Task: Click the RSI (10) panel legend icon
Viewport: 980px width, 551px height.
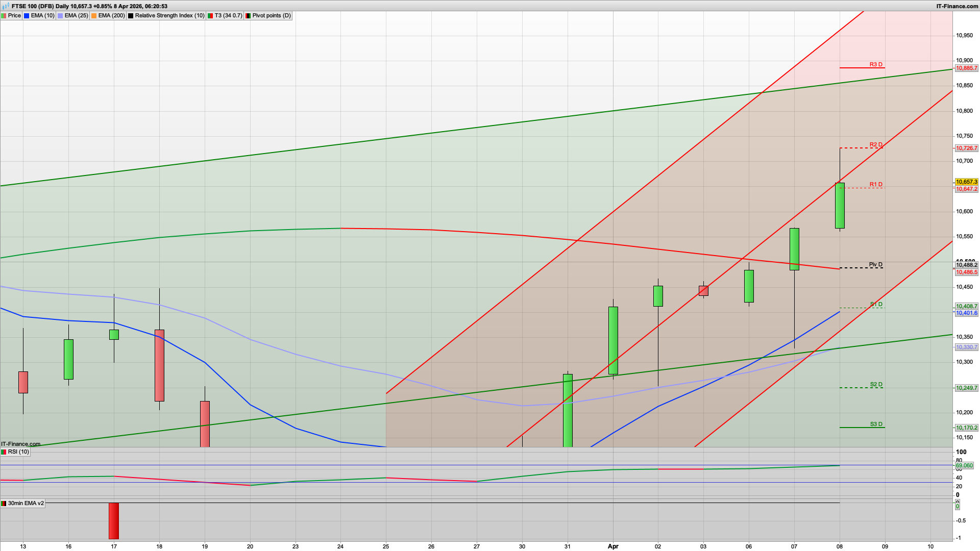Action: pos(4,452)
